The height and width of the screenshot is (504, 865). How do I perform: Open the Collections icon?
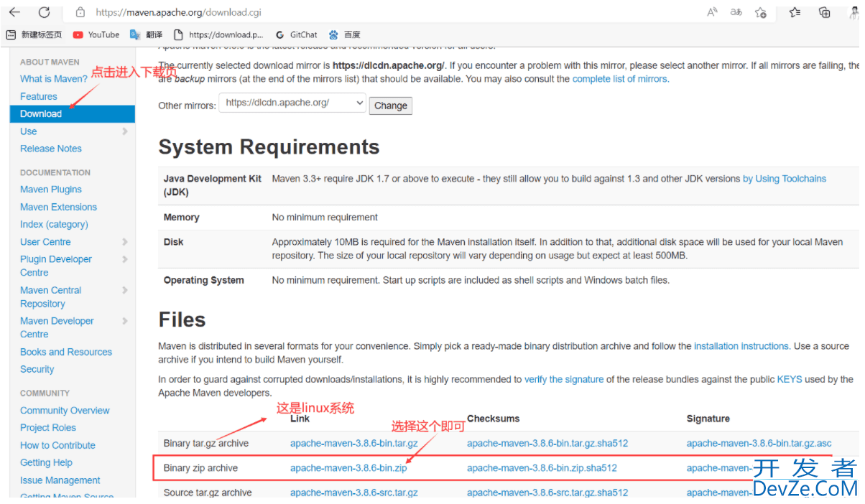click(x=825, y=12)
